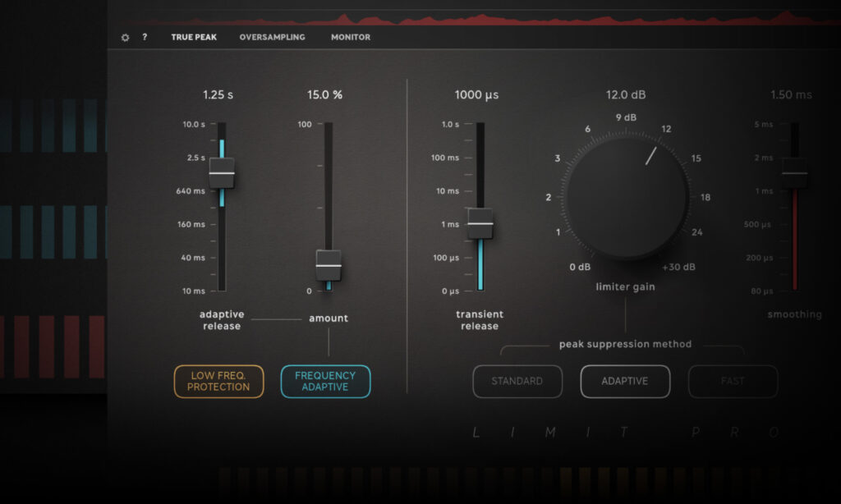
Task: Open help with the question mark icon
Action: 145,37
